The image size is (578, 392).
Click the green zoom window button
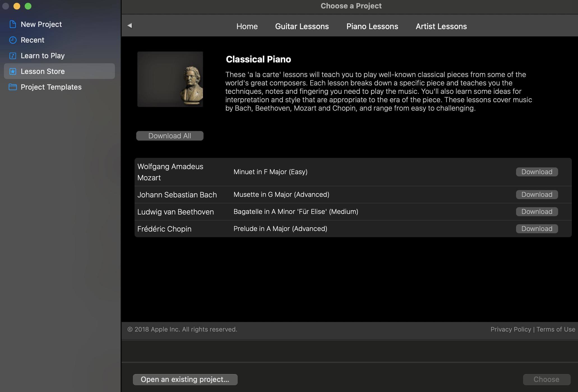click(28, 6)
